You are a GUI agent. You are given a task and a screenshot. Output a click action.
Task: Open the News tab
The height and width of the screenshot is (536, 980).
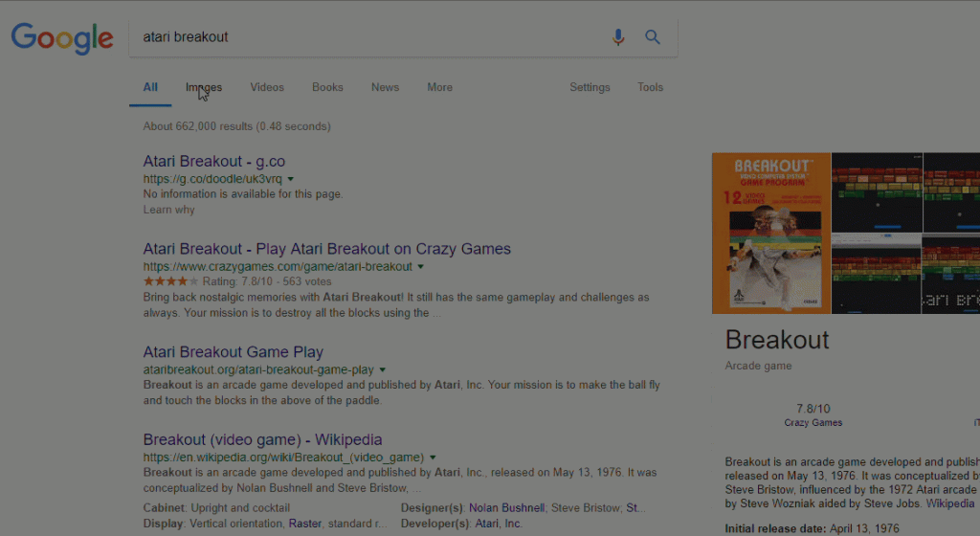point(385,87)
